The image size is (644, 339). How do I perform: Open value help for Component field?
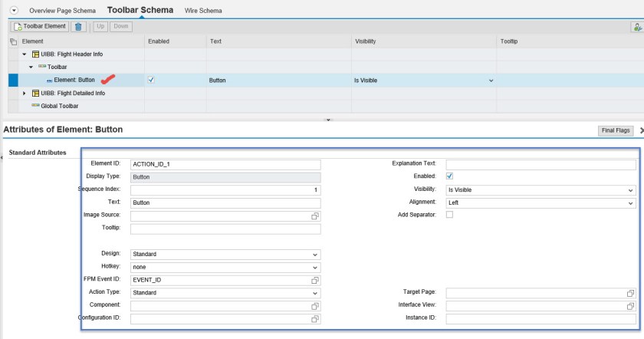tap(314, 305)
